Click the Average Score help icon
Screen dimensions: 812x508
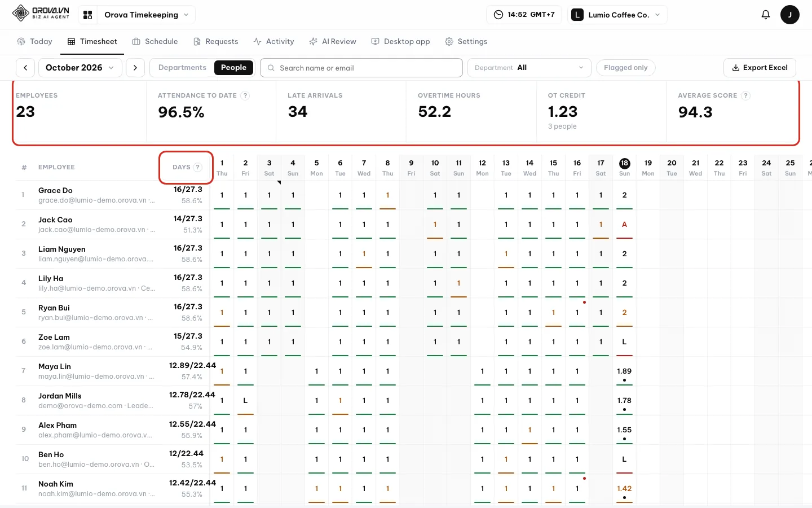pos(745,95)
